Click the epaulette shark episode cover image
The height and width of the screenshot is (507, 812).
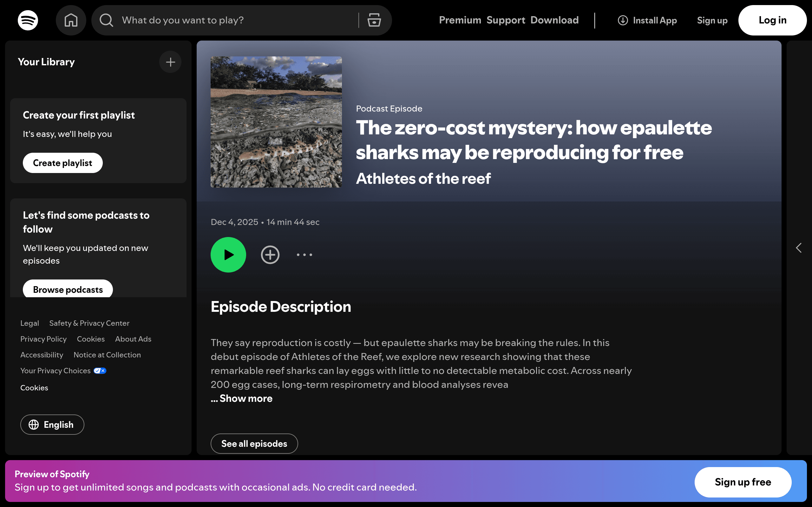pyautogui.click(x=276, y=122)
